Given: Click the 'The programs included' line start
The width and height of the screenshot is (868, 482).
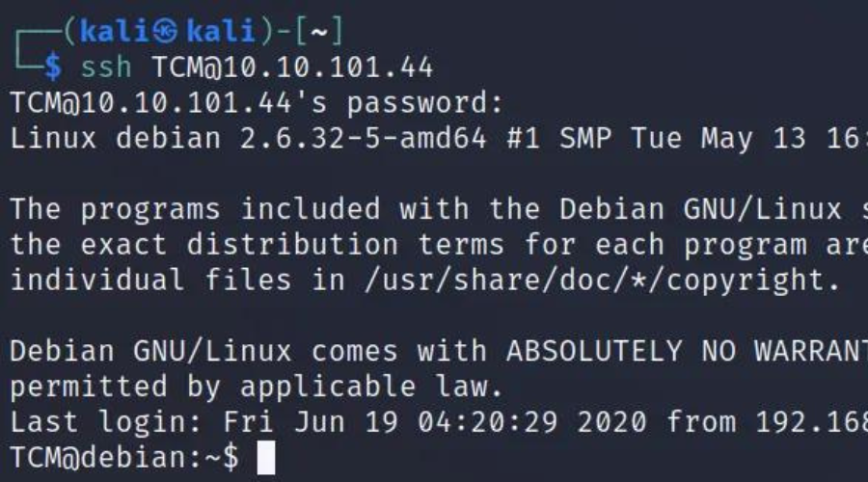Looking at the screenshot, I should click(x=195, y=209).
